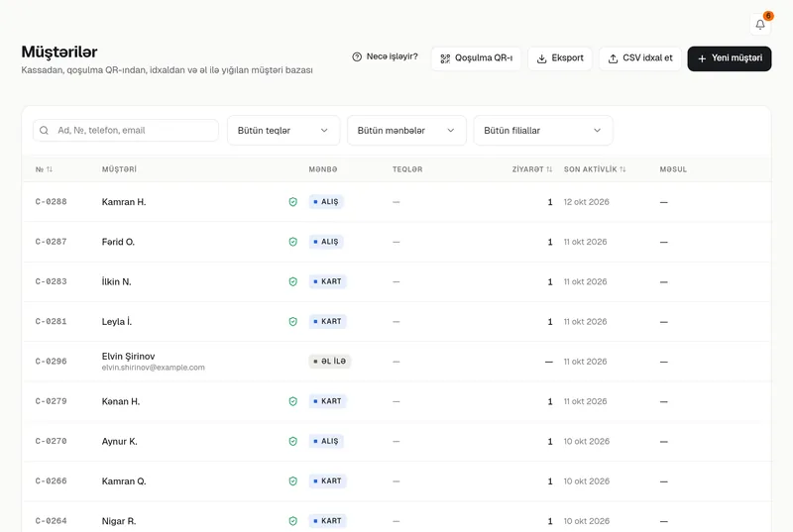Click the help icon beside Necə işləyir?
Screen dimensions: 793x532
[x=357, y=57]
